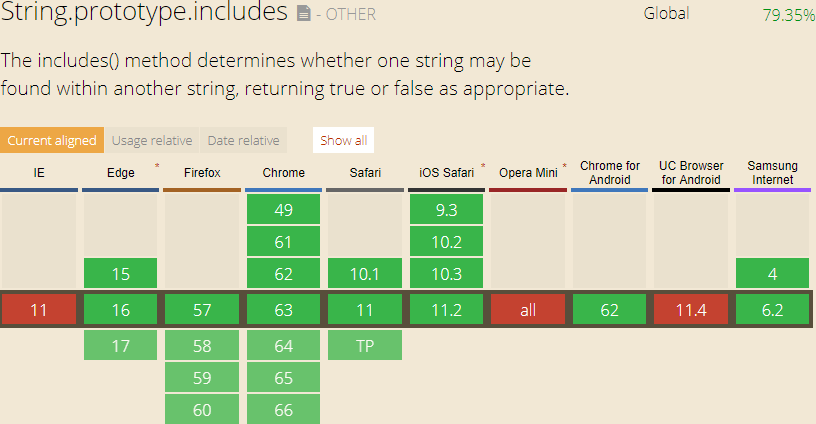Click the document icon beside the title
816x424 pixels.
pyautogui.click(x=304, y=14)
